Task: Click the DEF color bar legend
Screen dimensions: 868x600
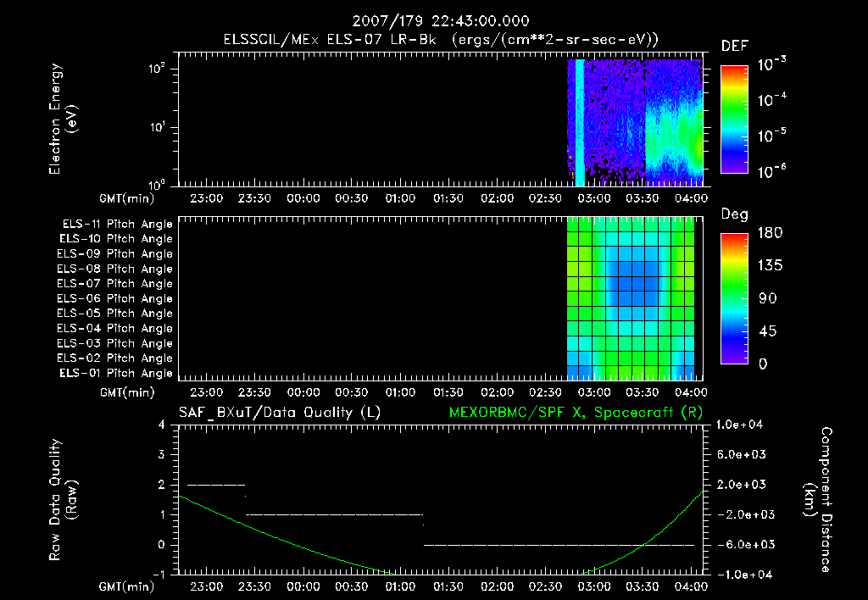Action: click(x=734, y=119)
